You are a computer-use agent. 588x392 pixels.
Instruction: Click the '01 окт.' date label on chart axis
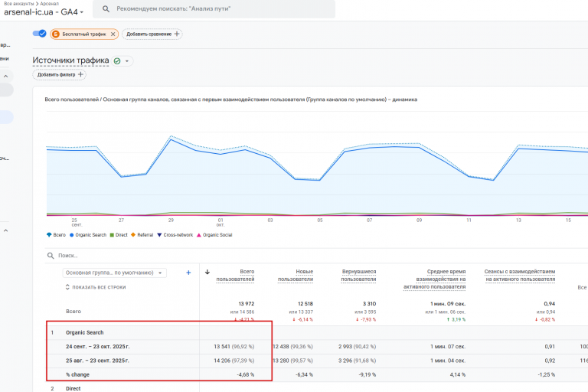click(220, 223)
